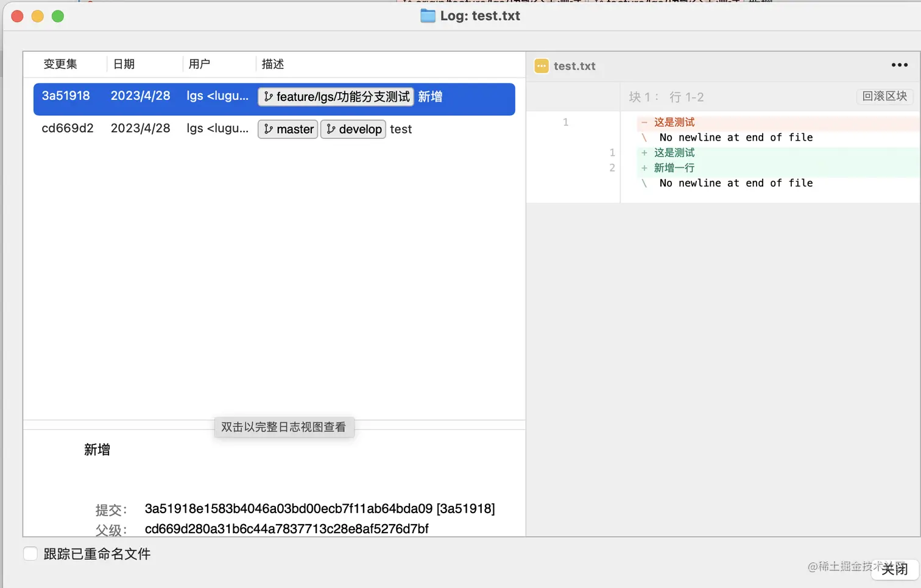921x588 pixels.
Task: Click the user cell of commit cd669d2
Action: point(217,128)
